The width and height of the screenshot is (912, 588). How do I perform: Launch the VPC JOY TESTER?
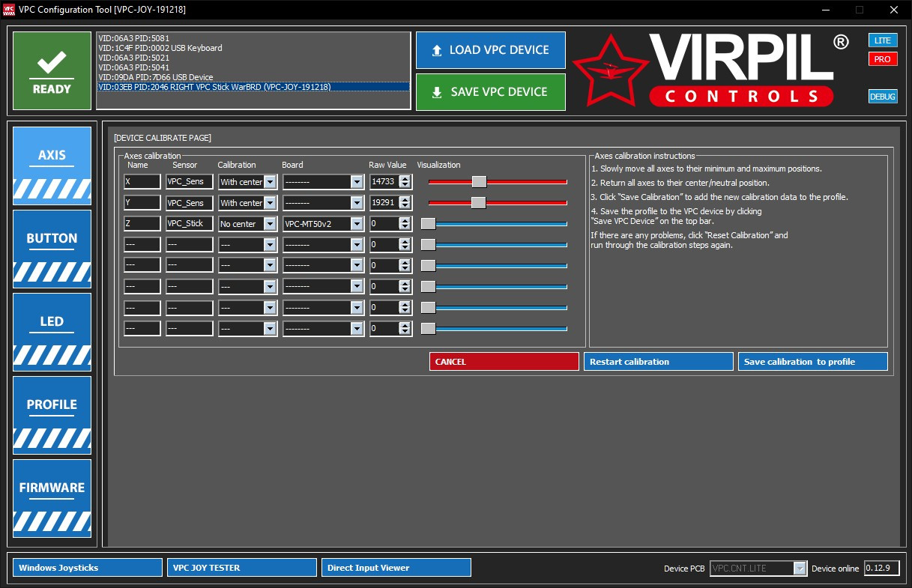pyautogui.click(x=242, y=568)
